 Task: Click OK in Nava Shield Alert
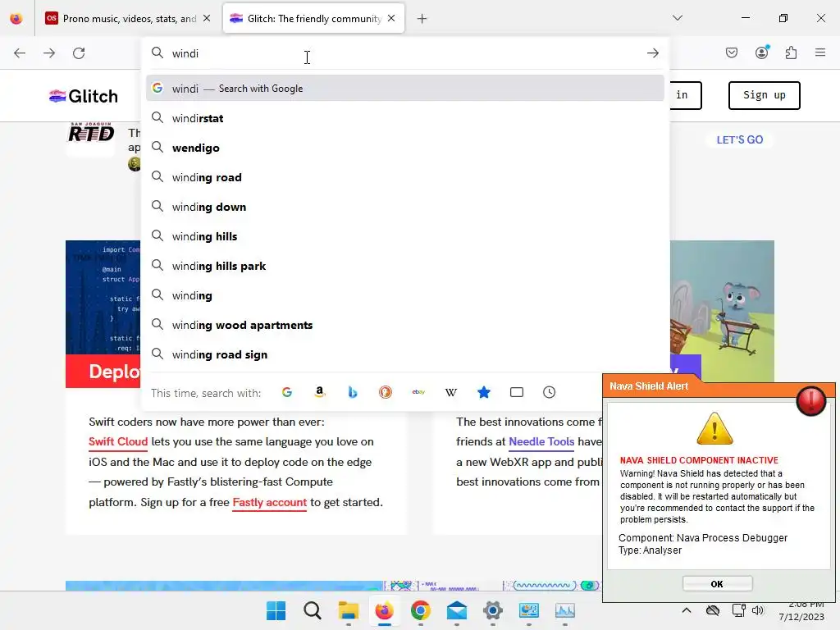[717, 584]
